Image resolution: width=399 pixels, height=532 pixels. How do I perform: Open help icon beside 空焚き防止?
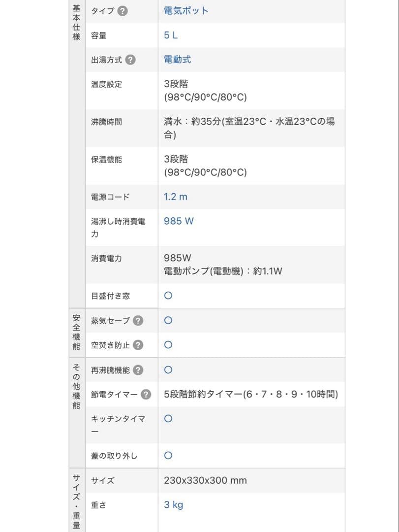coord(138,345)
